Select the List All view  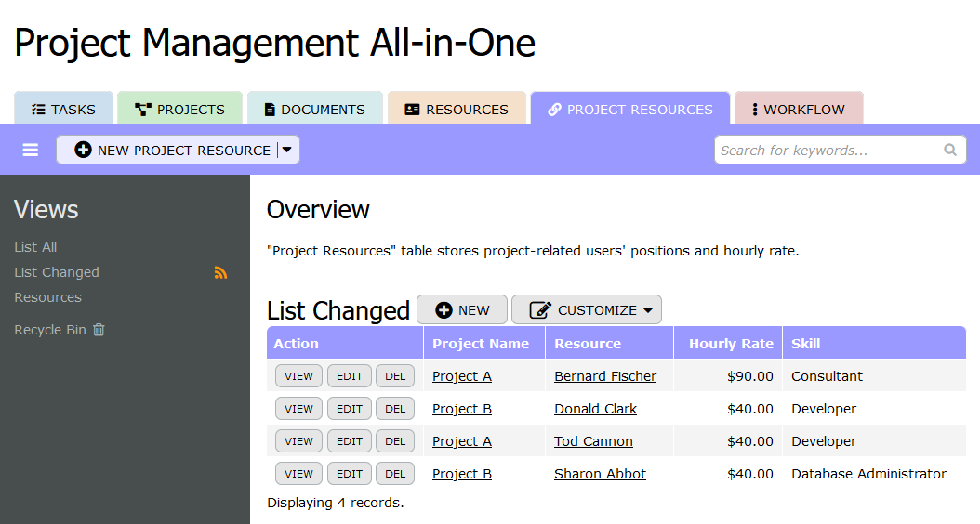(35, 247)
